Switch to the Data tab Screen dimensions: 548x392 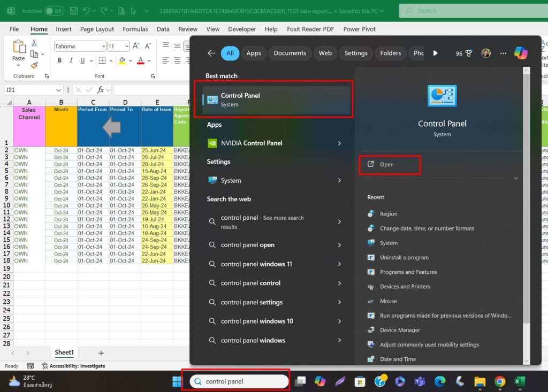[163, 29]
